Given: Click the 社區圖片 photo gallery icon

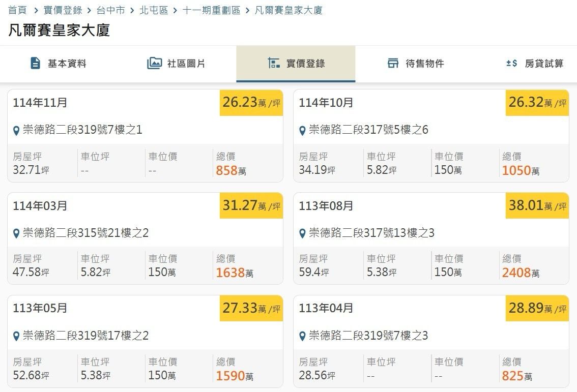Looking at the screenshot, I should (154, 64).
